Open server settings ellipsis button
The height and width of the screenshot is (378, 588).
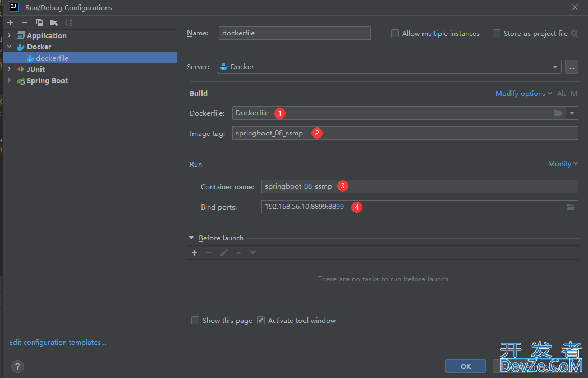(x=572, y=66)
